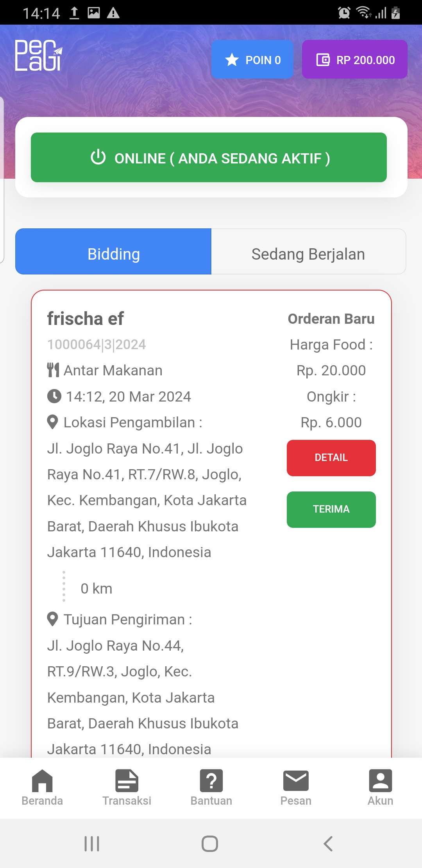Image resolution: width=422 pixels, height=868 pixels.
Task: Open the POIN 0 star button
Action: pos(252,59)
